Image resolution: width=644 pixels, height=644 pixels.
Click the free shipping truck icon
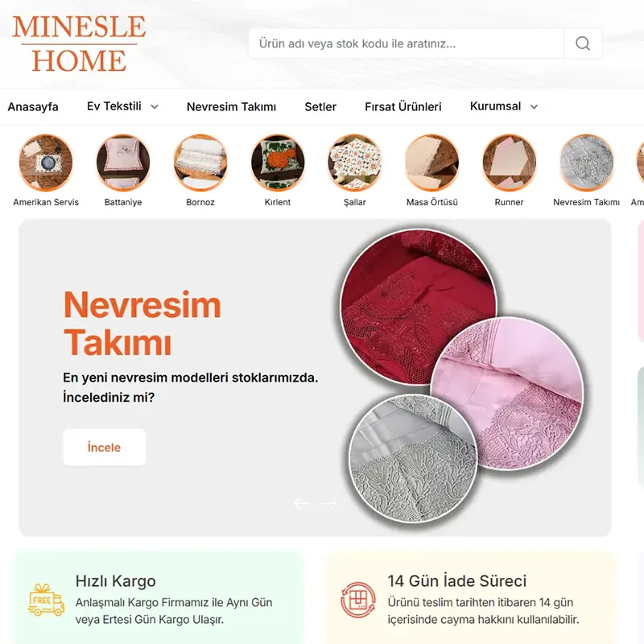coord(46,601)
